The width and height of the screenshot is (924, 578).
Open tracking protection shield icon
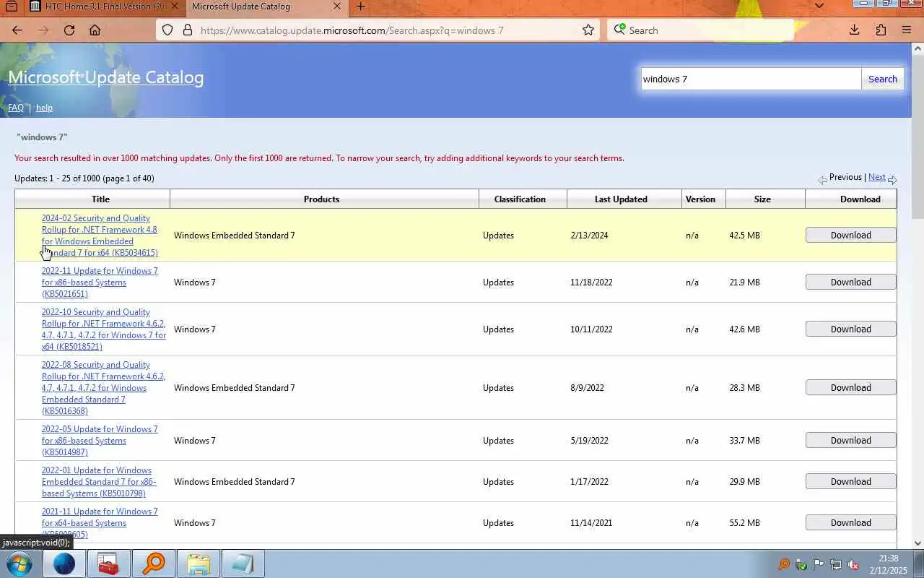(167, 30)
